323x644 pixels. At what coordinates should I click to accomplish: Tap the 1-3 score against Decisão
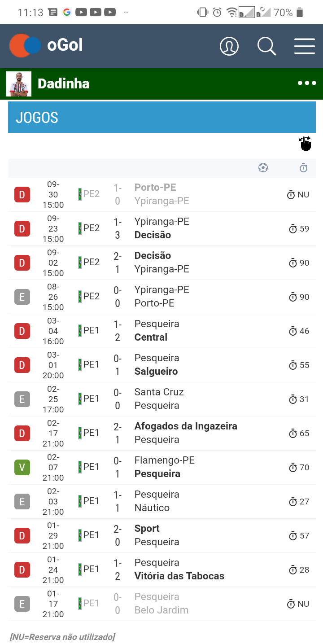118,228
